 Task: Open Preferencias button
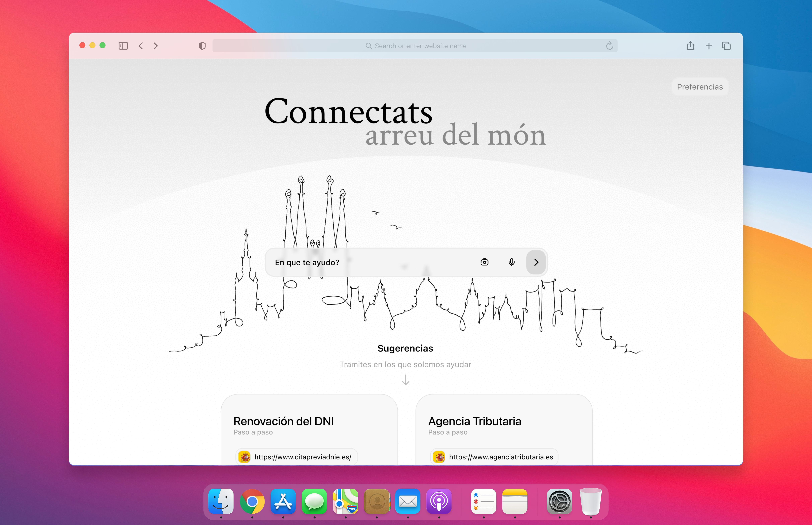[700, 87]
